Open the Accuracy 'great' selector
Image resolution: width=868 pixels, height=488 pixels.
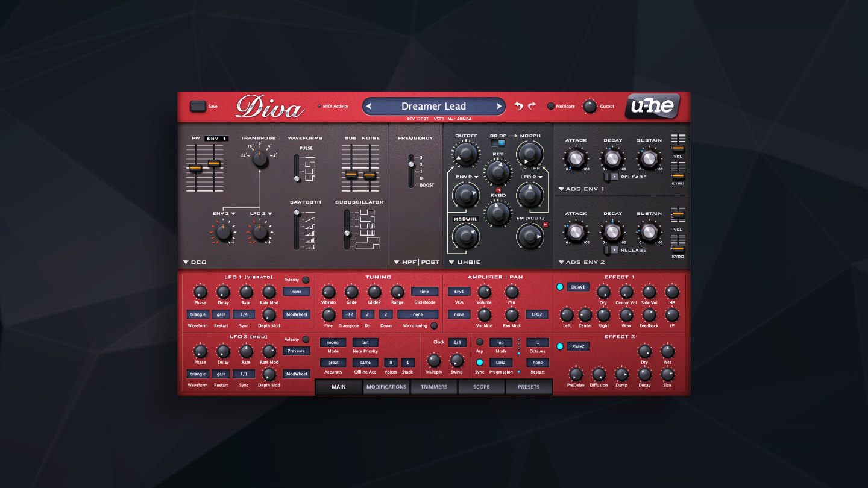[333, 363]
